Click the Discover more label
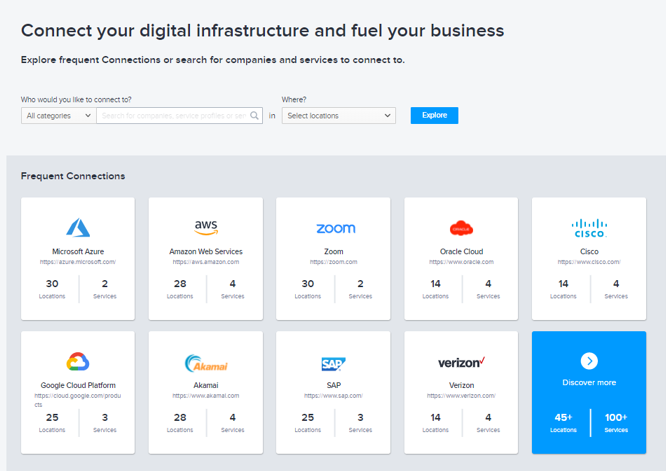This screenshot has width=666, height=471. pyautogui.click(x=589, y=382)
